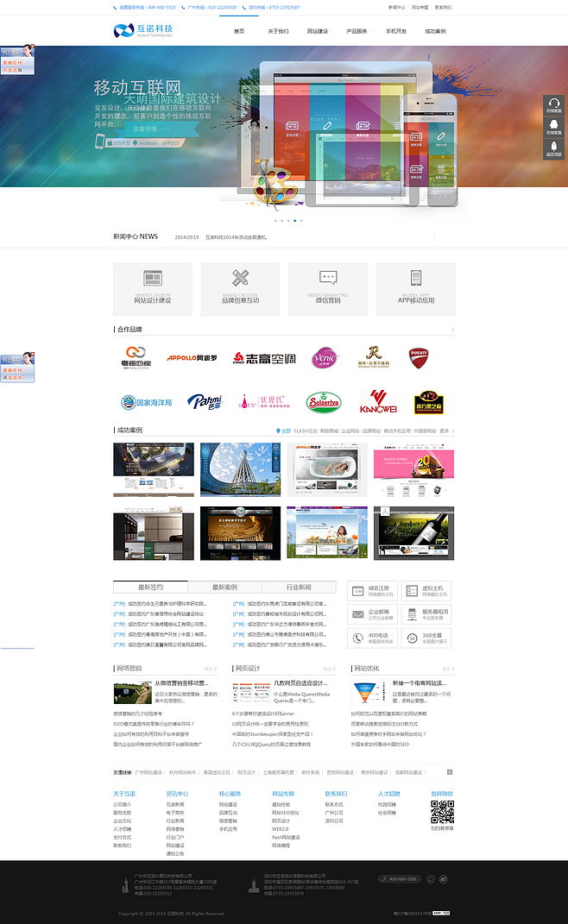Expand 合作品牌 section arrow
Viewport: 568px width, 924px height.
click(x=452, y=330)
